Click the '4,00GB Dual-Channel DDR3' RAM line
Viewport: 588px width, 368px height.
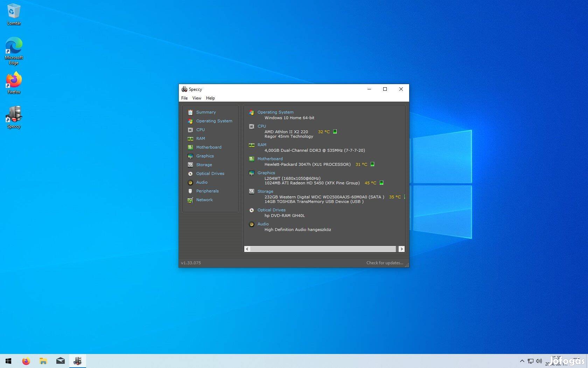point(314,150)
